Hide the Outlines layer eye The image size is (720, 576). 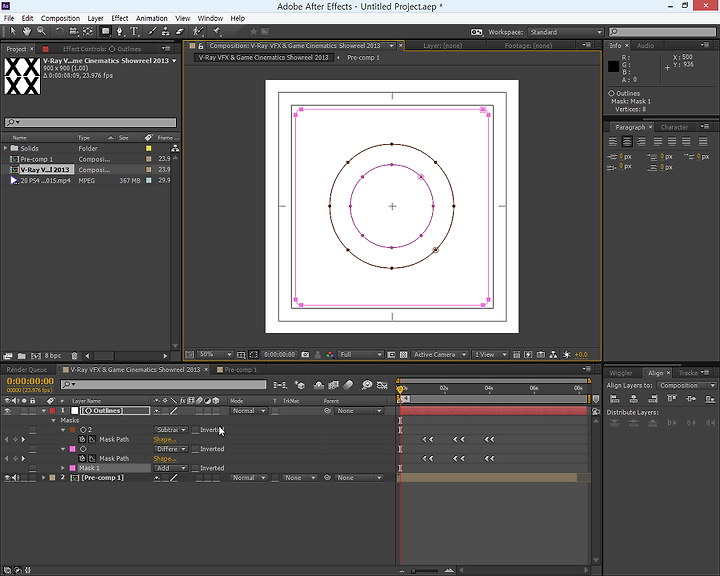(x=7, y=411)
